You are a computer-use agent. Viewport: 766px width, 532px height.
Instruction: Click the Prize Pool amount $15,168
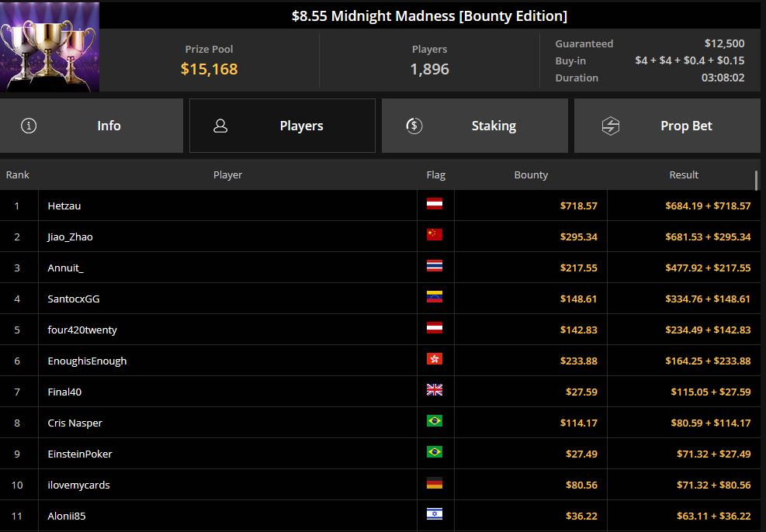(209, 69)
